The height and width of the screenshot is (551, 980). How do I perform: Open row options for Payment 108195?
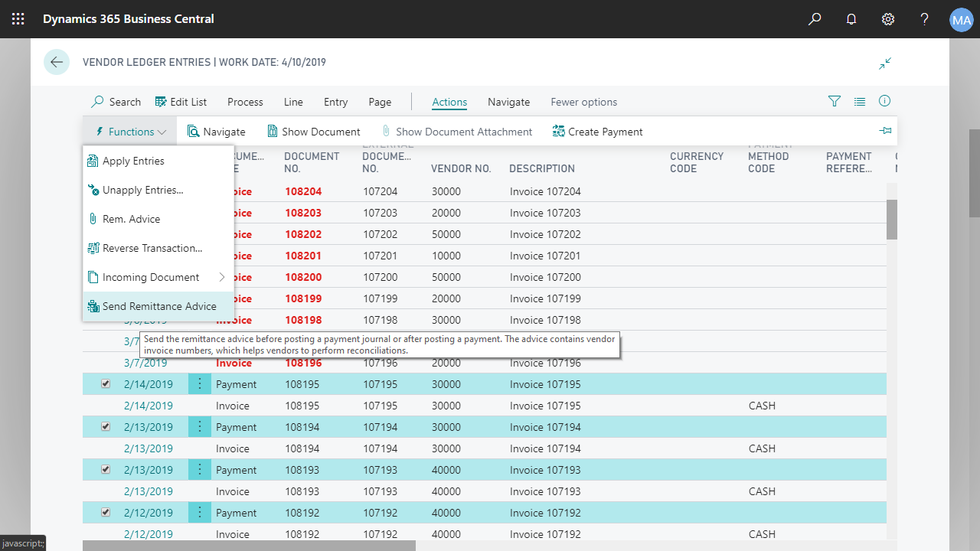(200, 384)
